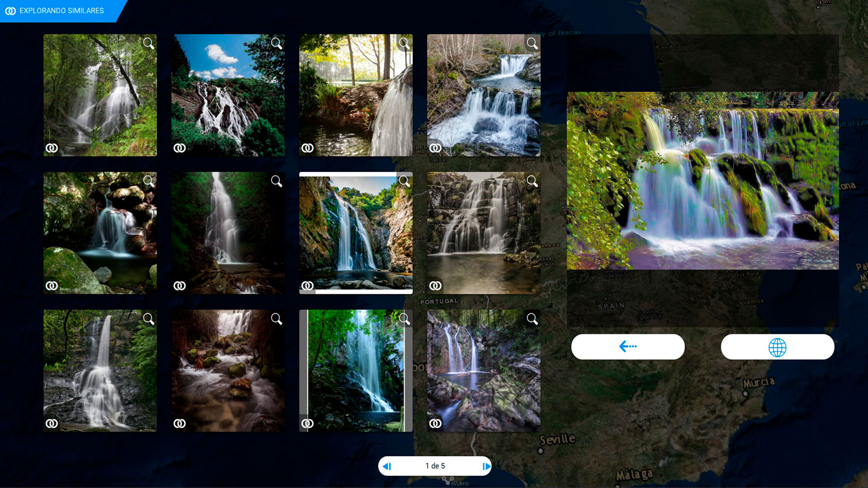This screenshot has width=868, height=488.
Task: Explore similar of the grey rock-wall cascade thumbnail
Action: pyautogui.click(x=435, y=286)
